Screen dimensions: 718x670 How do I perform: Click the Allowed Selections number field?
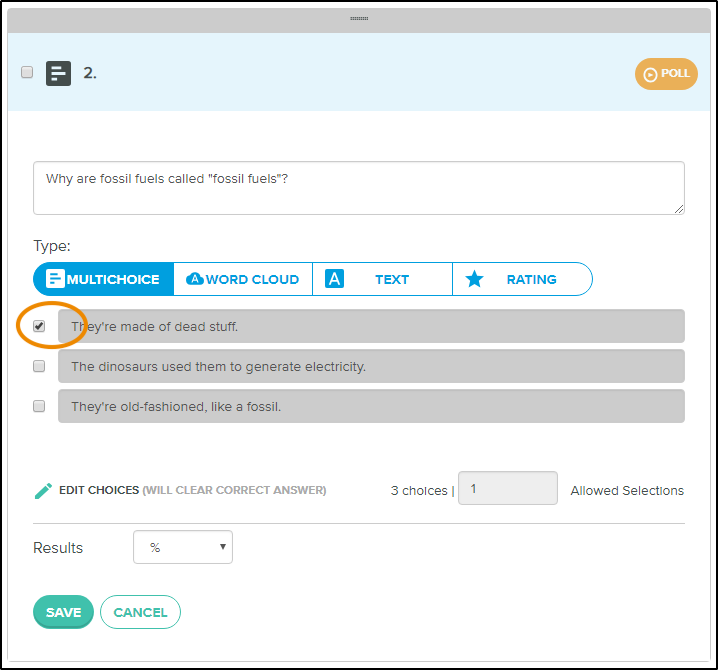point(508,488)
